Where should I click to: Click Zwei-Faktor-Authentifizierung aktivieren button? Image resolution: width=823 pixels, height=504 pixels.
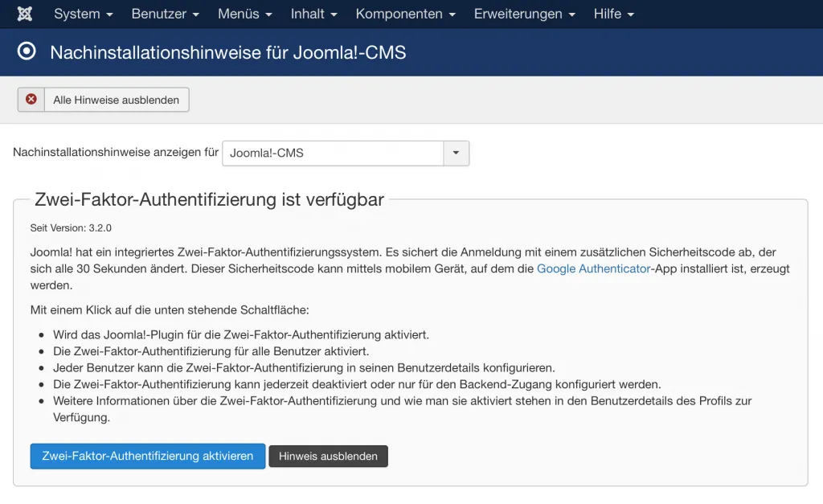coord(148,457)
